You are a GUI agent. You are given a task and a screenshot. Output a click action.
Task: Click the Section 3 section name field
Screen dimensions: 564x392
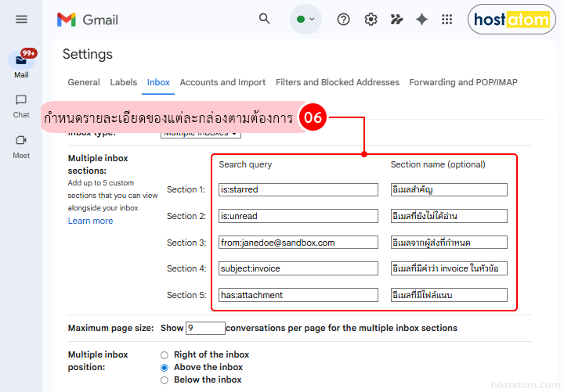click(x=449, y=243)
